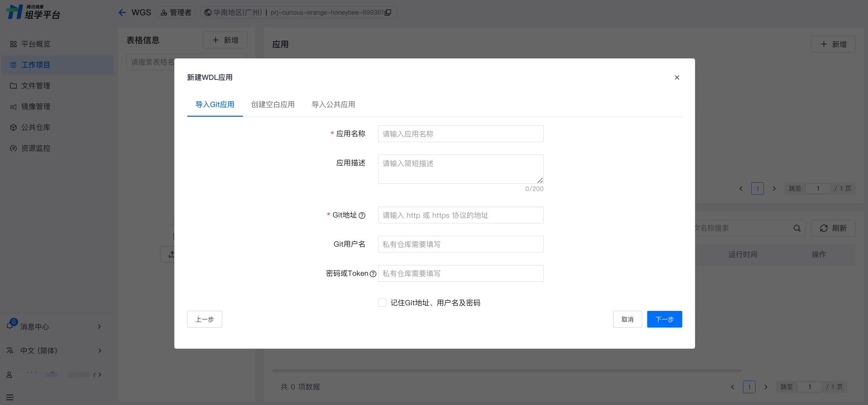
Task: Close the 新建WDL应用 dialog with the X
Action: 677,77
